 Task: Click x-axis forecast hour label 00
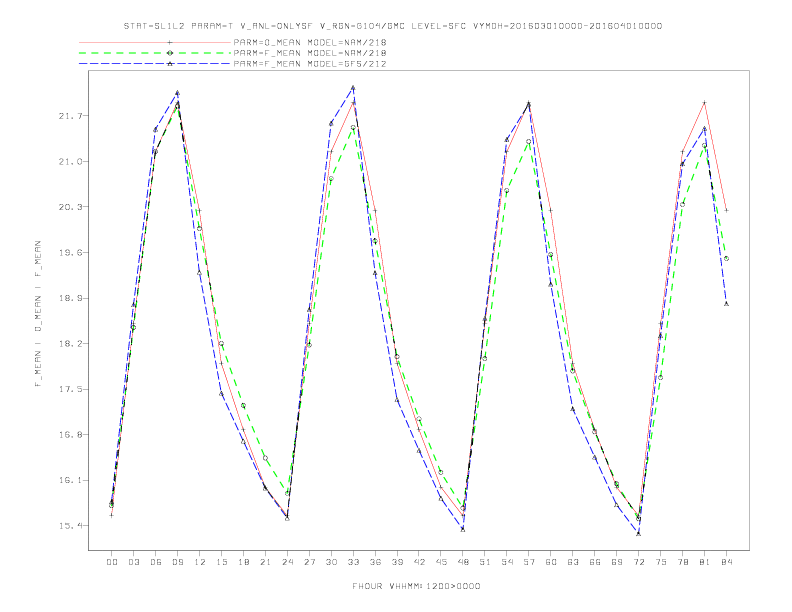tap(112, 562)
